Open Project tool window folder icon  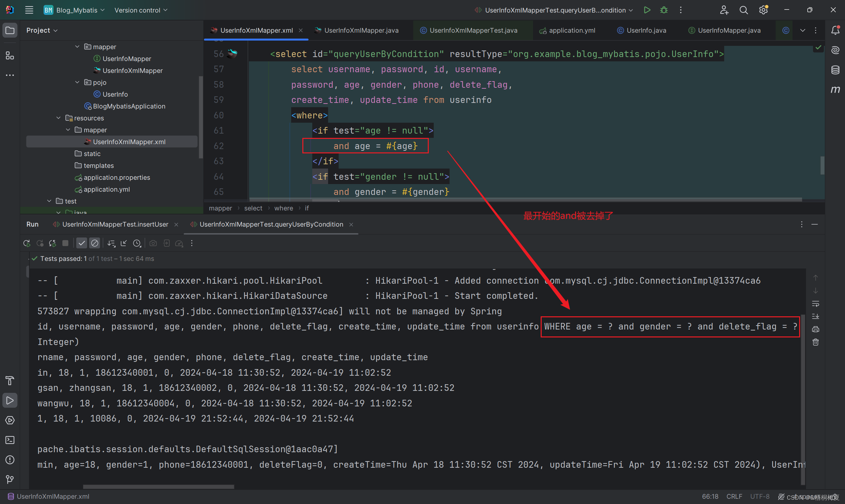[10, 31]
